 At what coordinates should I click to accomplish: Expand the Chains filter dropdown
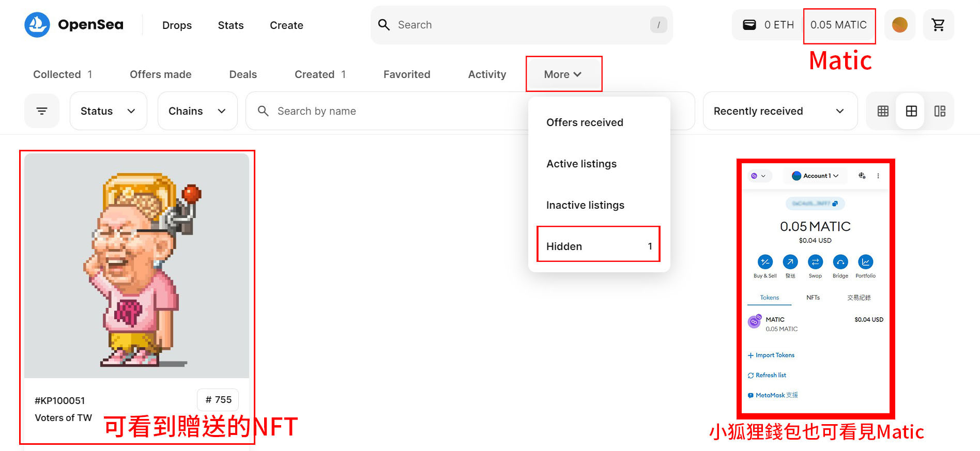(x=197, y=111)
